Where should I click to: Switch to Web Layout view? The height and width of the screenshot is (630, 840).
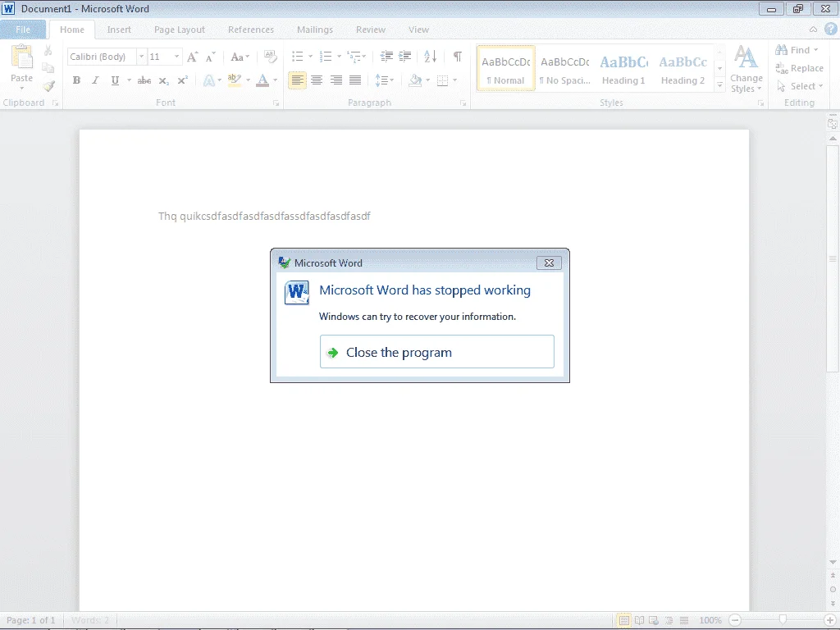pyautogui.click(x=654, y=620)
